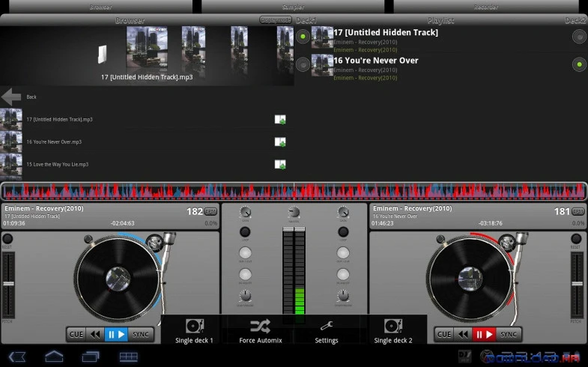Click the Display mode button

[276, 20]
